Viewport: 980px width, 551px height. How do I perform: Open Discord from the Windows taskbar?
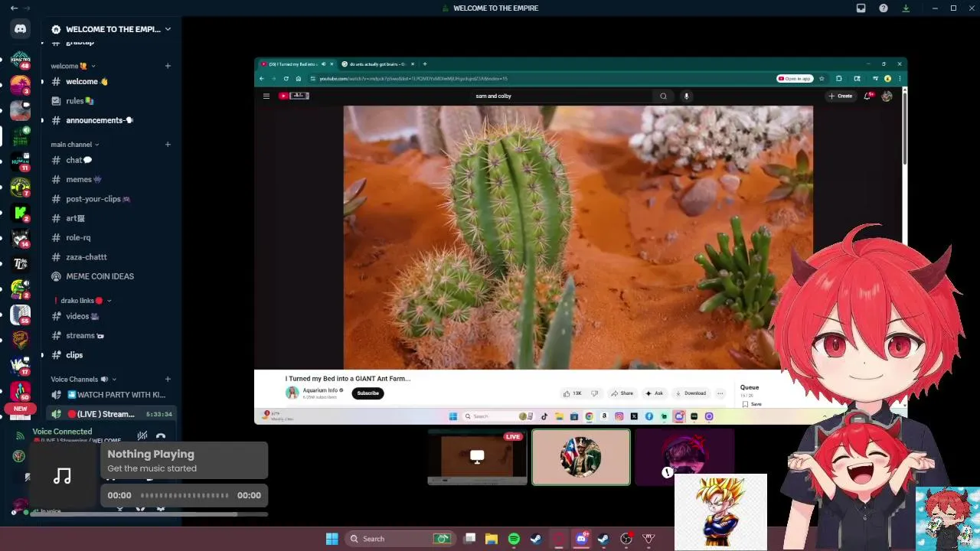(x=581, y=539)
